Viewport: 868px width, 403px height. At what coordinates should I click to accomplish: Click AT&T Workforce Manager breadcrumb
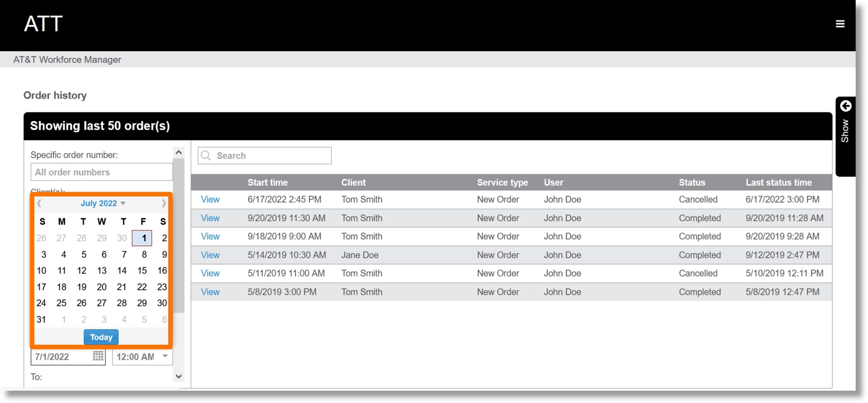pos(67,60)
